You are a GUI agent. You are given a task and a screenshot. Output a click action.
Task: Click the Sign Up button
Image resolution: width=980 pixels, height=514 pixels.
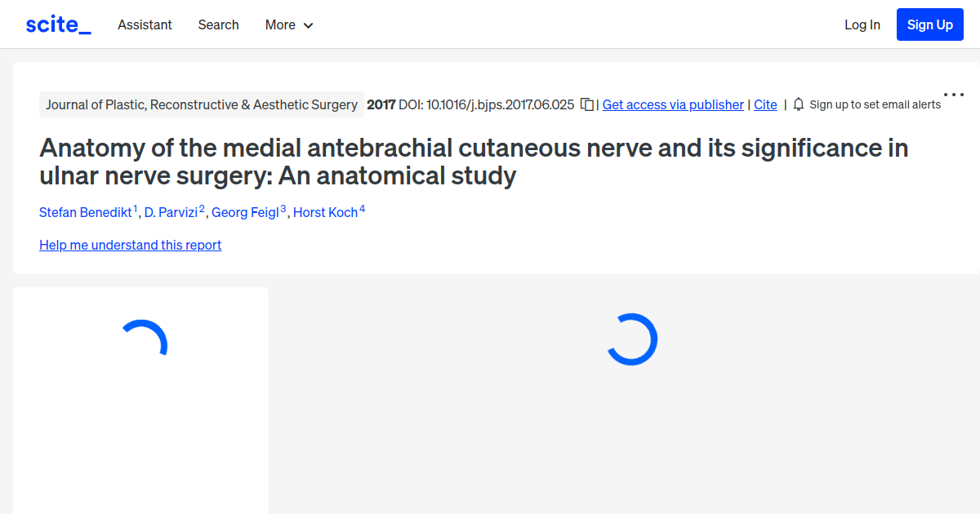tap(929, 24)
